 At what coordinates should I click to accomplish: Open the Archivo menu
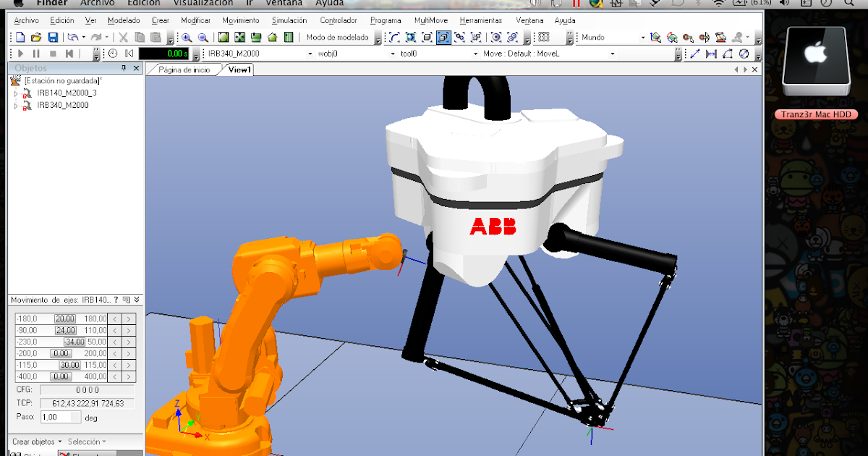click(x=27, y=20)
